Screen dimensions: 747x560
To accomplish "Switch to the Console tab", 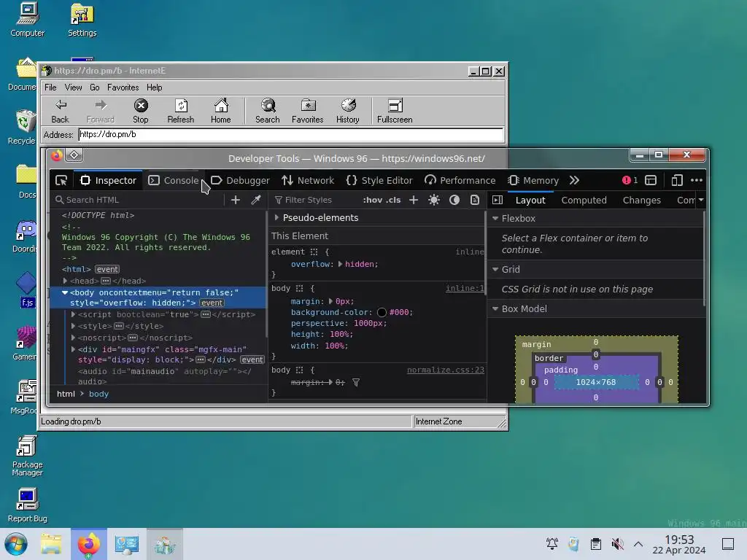I will pyautogui.click(x=174, y=181).
